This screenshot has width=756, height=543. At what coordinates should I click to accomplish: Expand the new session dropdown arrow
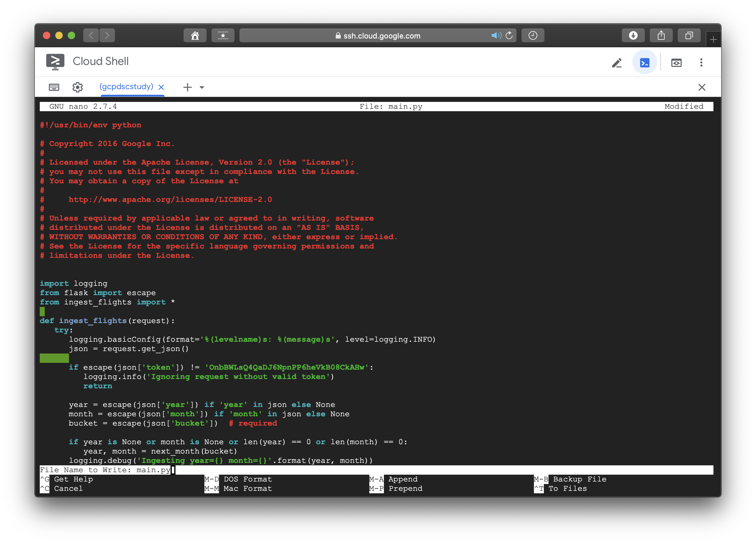202,87
